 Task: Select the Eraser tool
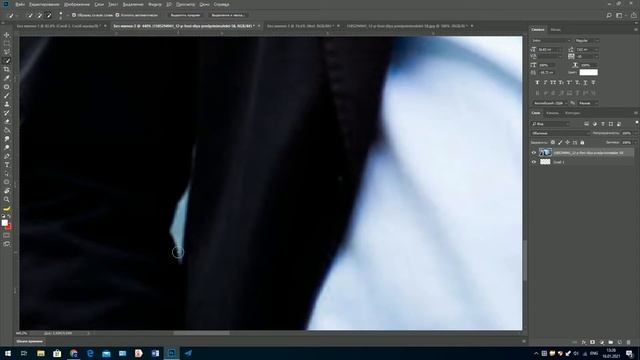tap(7, 121)
